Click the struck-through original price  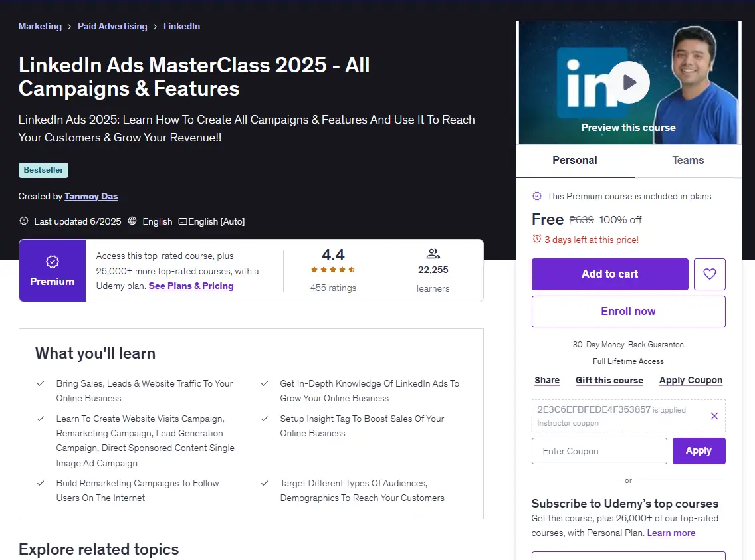point(582,220)
